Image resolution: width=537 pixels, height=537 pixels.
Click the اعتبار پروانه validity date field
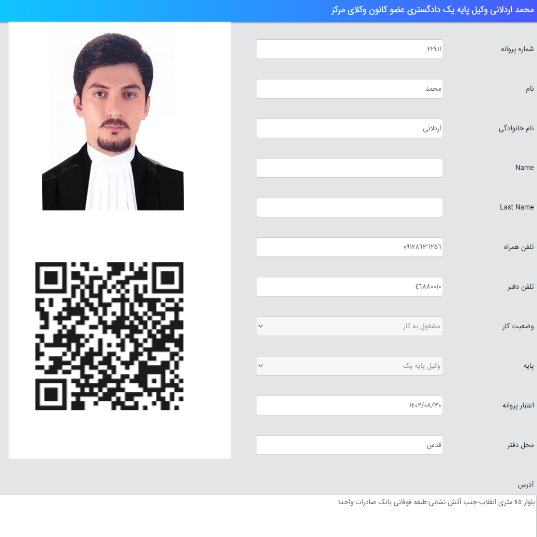(349, 405)
